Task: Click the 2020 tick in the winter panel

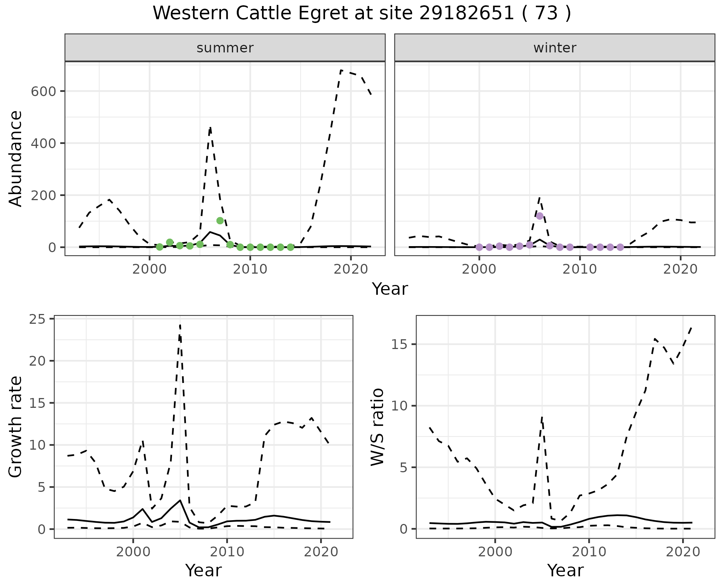Action: (680, 269)
